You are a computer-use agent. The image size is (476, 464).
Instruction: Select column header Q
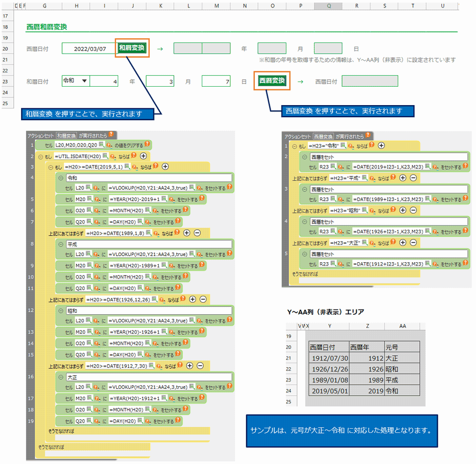tap(328, 6)
